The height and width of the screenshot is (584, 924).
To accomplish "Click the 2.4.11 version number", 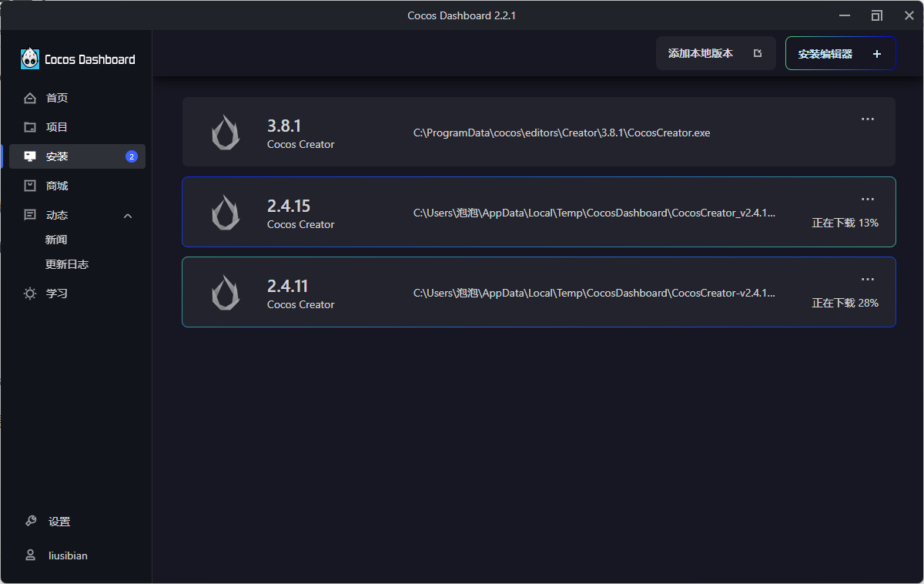I will pyautogui.click(x=288, y=286).
